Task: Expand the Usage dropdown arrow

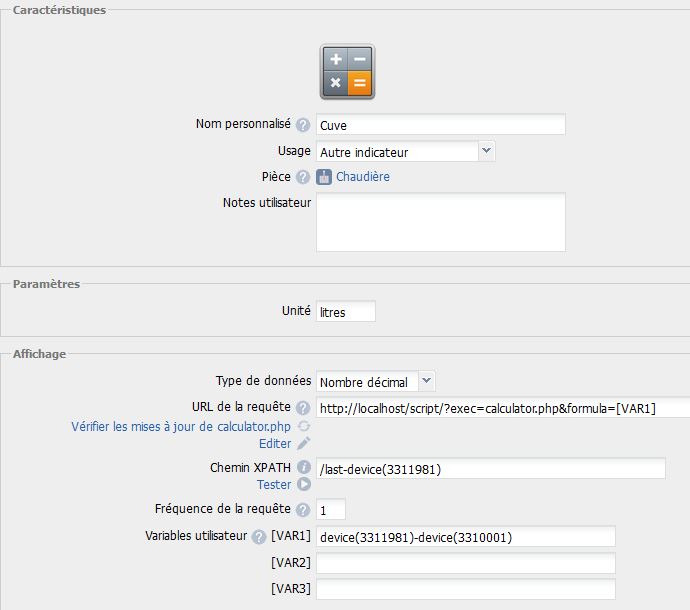Action: pyautogui.click(x=486, y=151)
